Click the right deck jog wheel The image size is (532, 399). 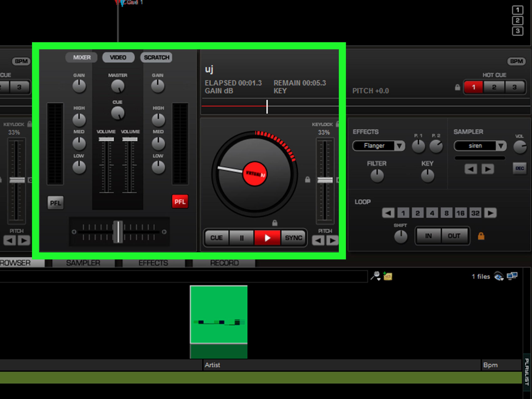[x=255, y=174]
